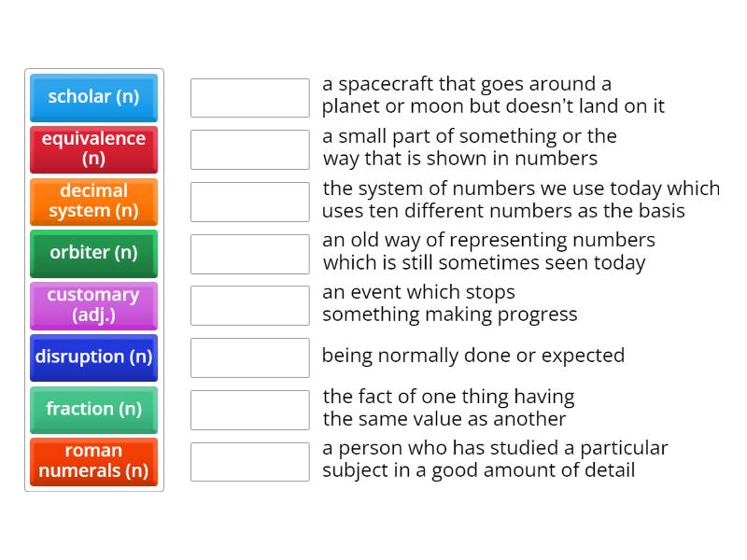747x560 pixels.
Task: Click the answer box beside the ten-numbers system definition
Action: [248, 202]
